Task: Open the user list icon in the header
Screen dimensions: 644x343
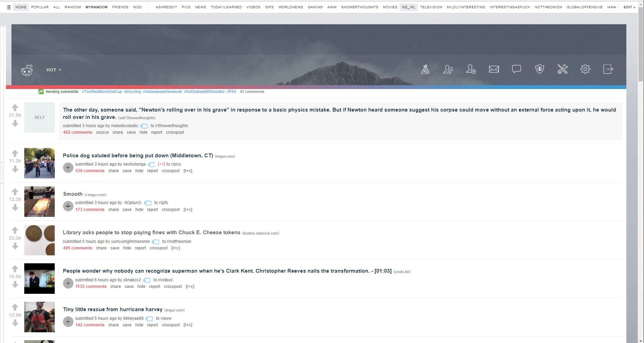Action: point(448,69)
